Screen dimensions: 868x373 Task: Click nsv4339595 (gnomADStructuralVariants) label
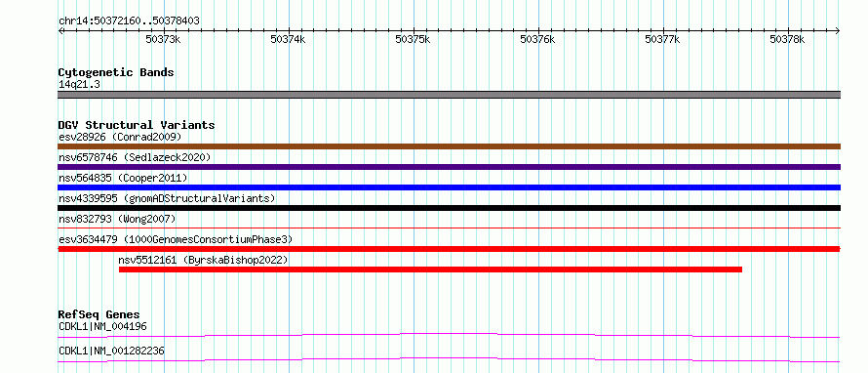click(167, 198)
